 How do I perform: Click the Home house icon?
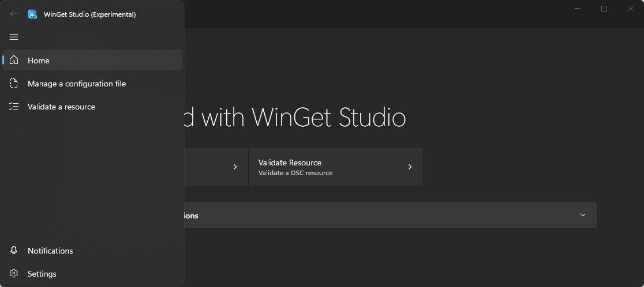click(x=14, y=61)
